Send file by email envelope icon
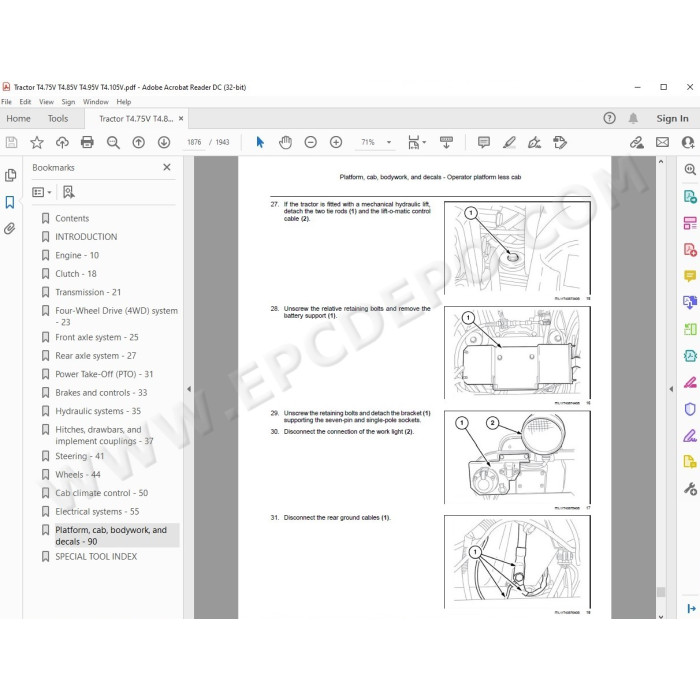Viewport: 700px width, 700px height. 662,142
